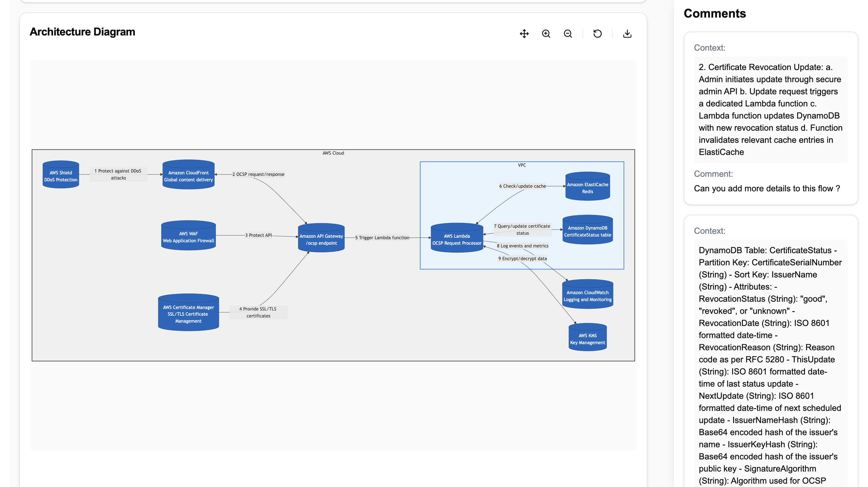Select the AWS Lambda OCSP Request Processor node
Screen dimensions: 868x487
coord(457,238)
